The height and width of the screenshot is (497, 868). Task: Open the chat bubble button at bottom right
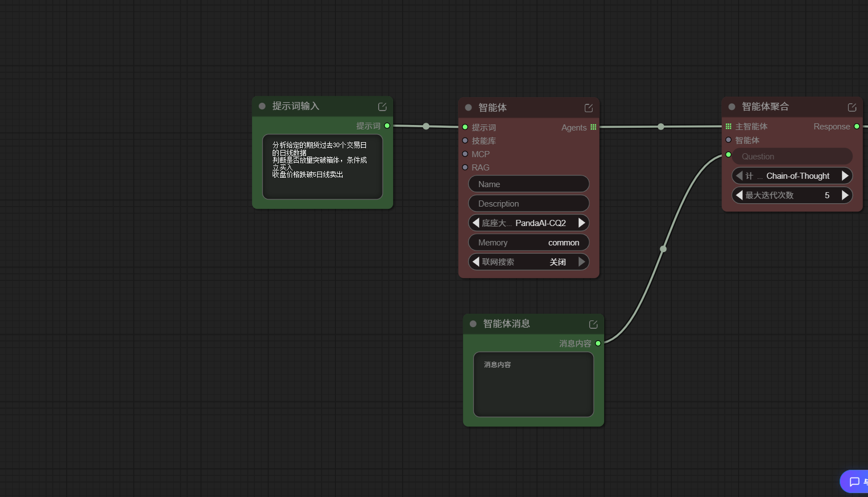pos(855,481)
